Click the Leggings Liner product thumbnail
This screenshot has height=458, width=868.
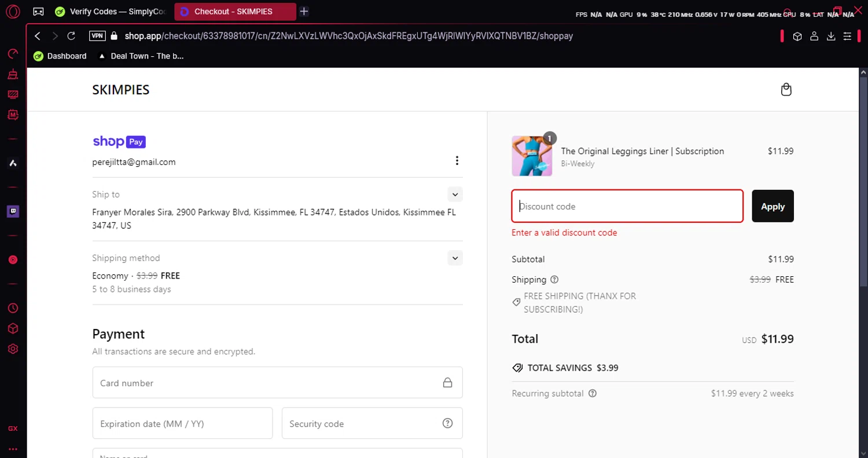point(532,156)
